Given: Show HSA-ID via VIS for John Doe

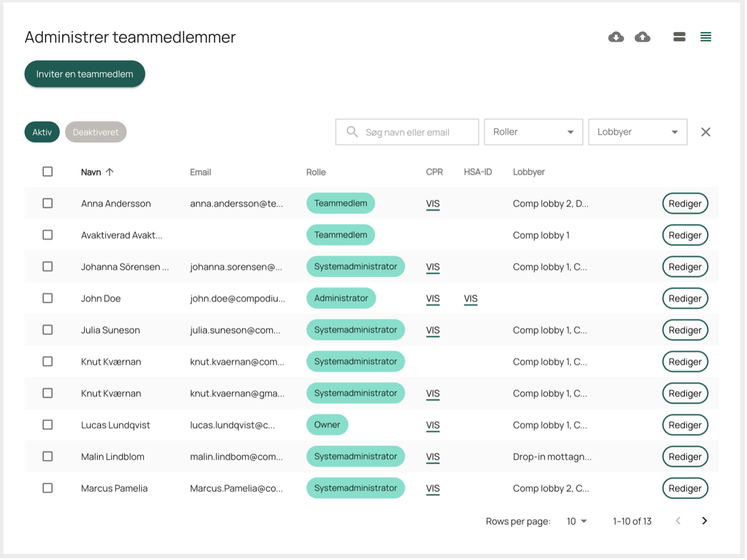Looking at the screenshot, I should (x=471, y=299).
